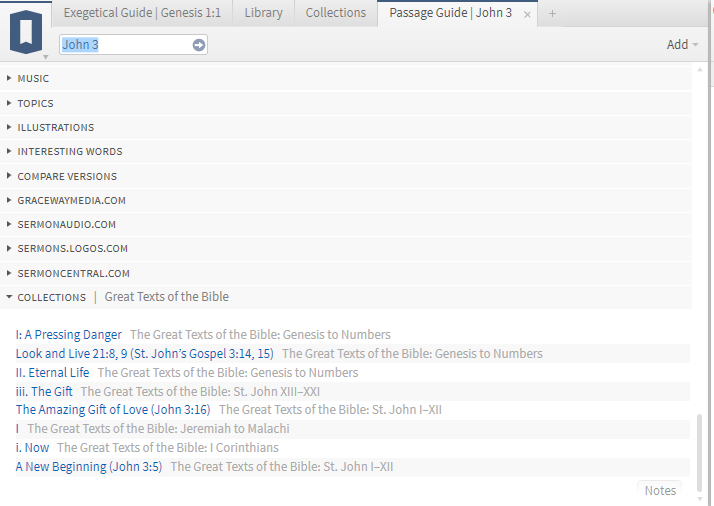Open a new tab with plus icon
Screen dimensions: 714x506
552,14
